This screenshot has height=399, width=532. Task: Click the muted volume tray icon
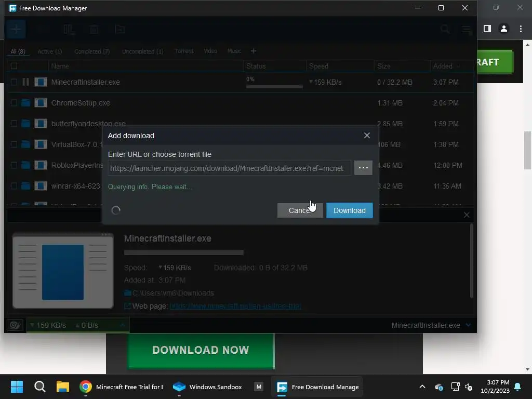469,387
